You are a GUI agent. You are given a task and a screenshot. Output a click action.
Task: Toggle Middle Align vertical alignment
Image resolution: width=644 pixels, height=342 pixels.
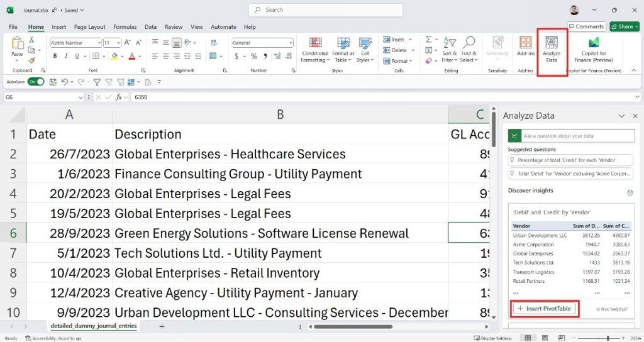[165, 42]
